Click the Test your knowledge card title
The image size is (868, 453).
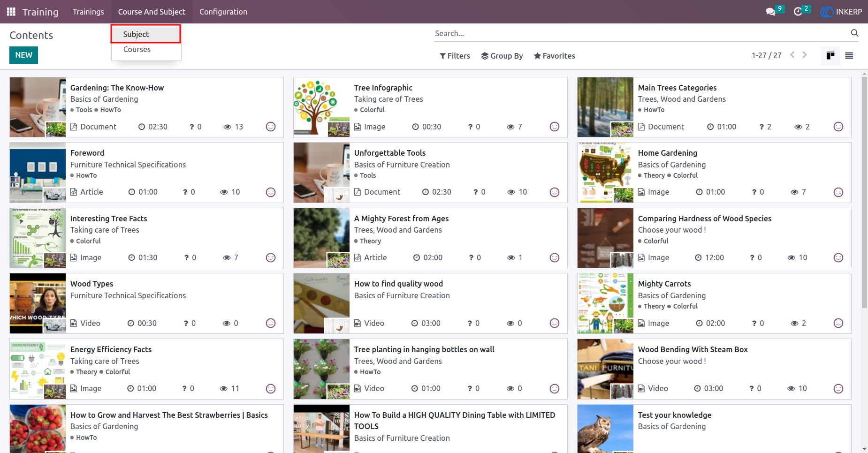tap(675, 415)
